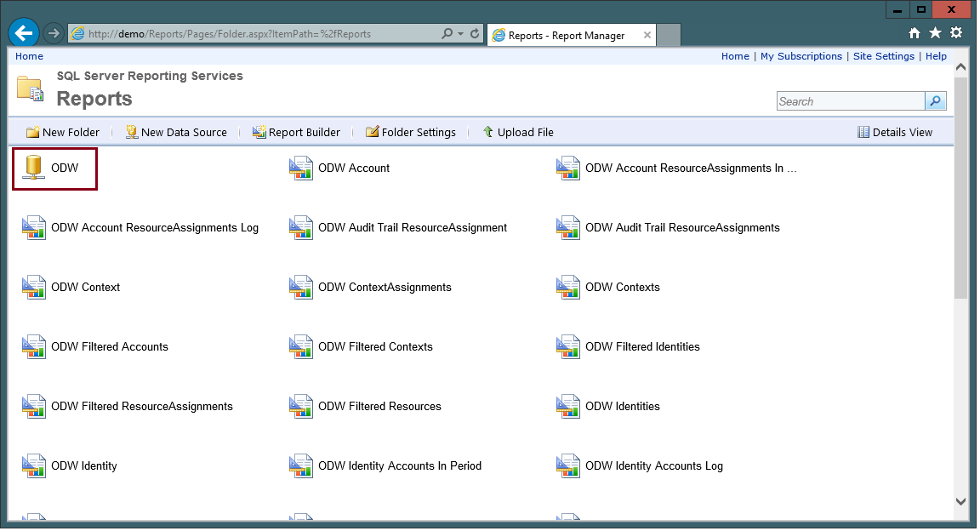
Task: Click the ODW Filtered Contexts report icon
Action: [300, 346]
